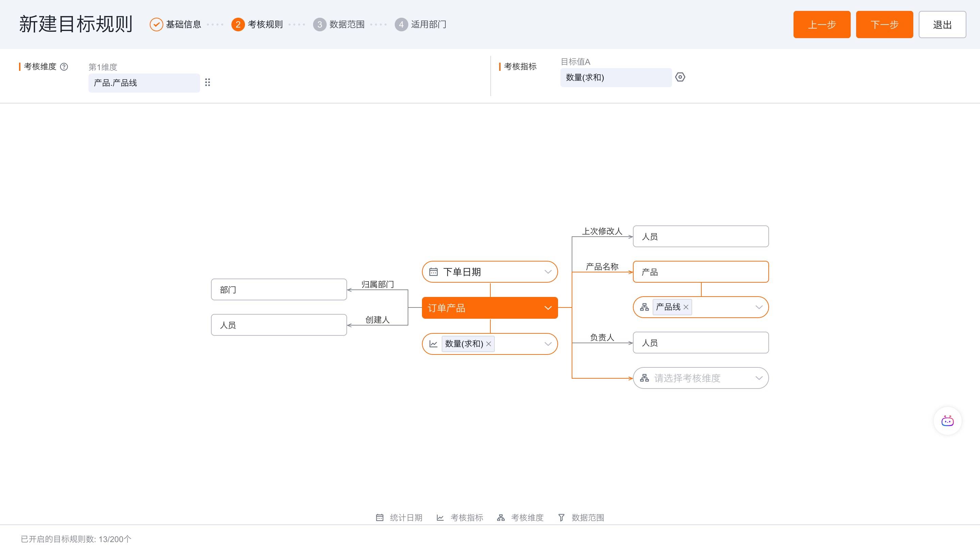
Task: Click the 数据范围 filter legend icon
Action: [561, 518]
